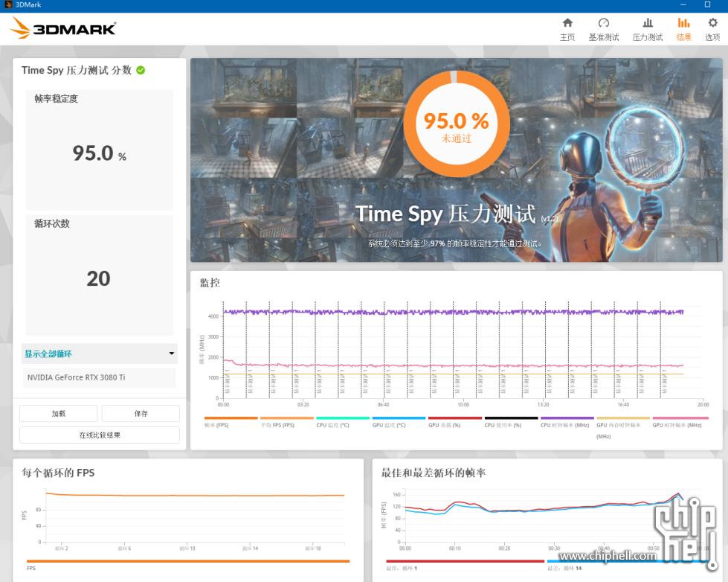Screen dimensions: 728x582
Task: Toggle the GPU 时钟频率 pink legend swatch
Action: pyautogui.click(x=679, y=418)
